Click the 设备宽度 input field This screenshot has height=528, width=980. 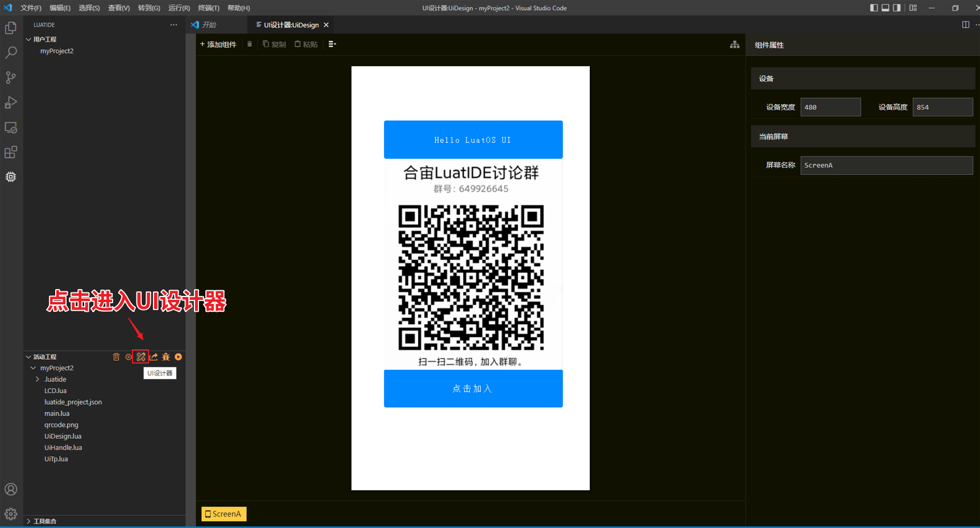coord(830,107)
